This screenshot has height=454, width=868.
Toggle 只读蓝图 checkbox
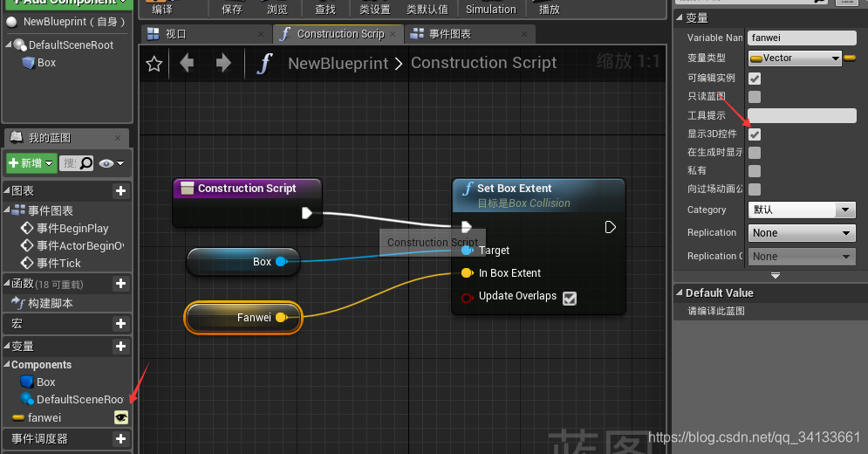pyautogui.click(x=754, y=97)
